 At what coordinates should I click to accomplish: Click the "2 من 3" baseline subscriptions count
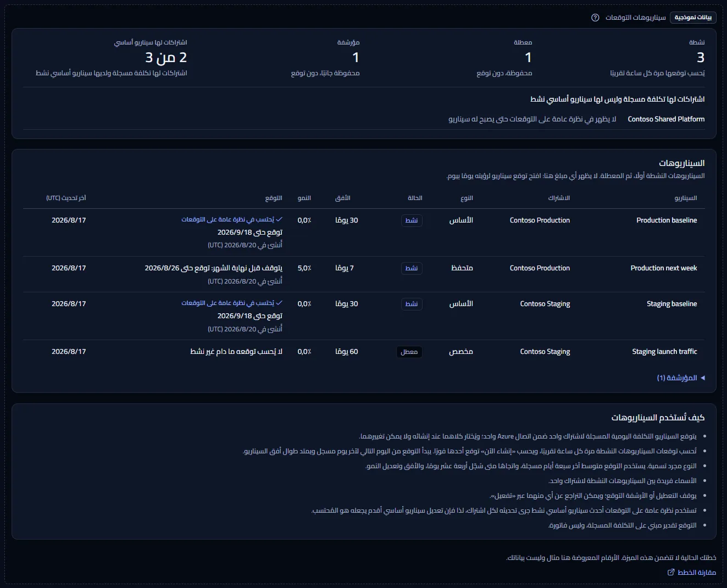[166, 57]
